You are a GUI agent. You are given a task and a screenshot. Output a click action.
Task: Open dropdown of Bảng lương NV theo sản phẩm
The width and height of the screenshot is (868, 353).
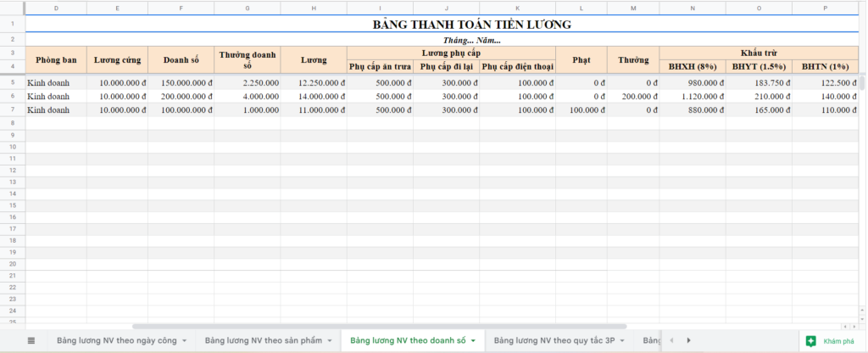[x=330, y=340]
